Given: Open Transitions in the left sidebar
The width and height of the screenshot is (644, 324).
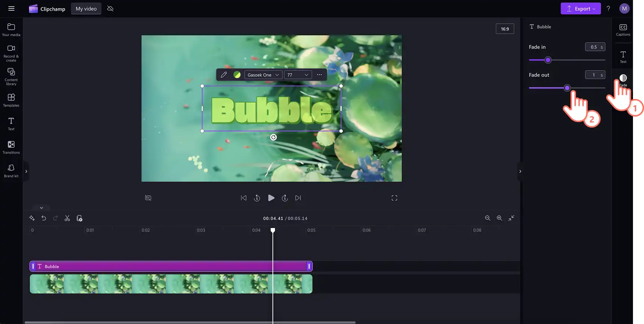Looking at the screenshot, I should [11, 147].
